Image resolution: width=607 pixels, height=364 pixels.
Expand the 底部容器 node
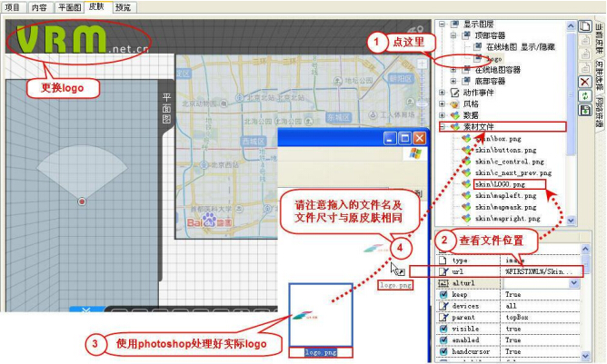click(x=453, y=81)
